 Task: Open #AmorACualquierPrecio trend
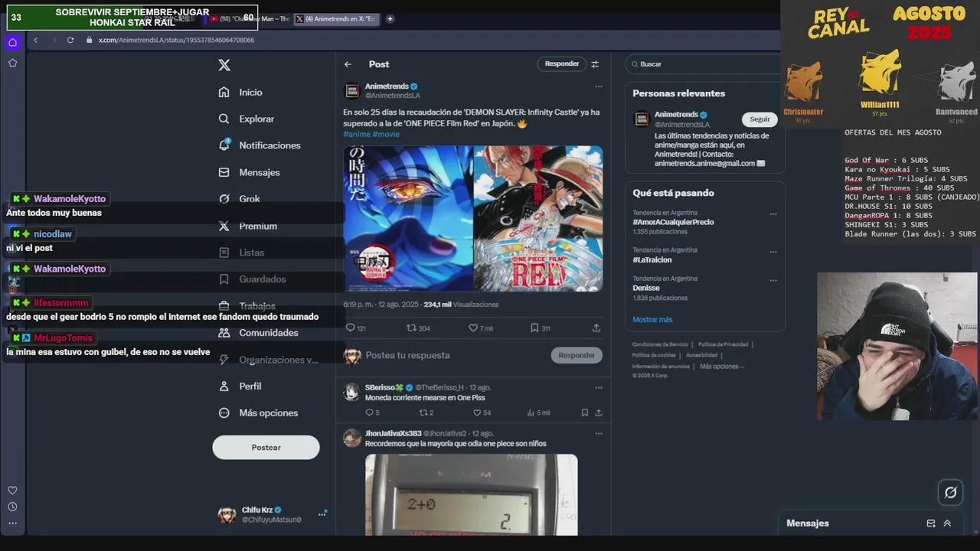point(673,222)
